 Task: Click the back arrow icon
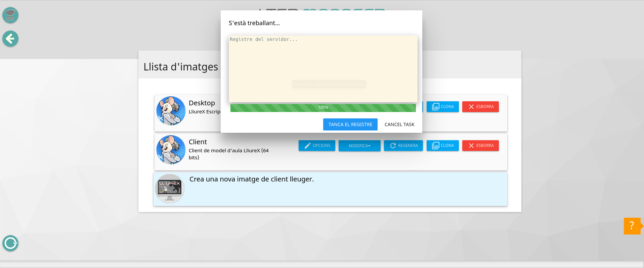[x=10, y=39]
